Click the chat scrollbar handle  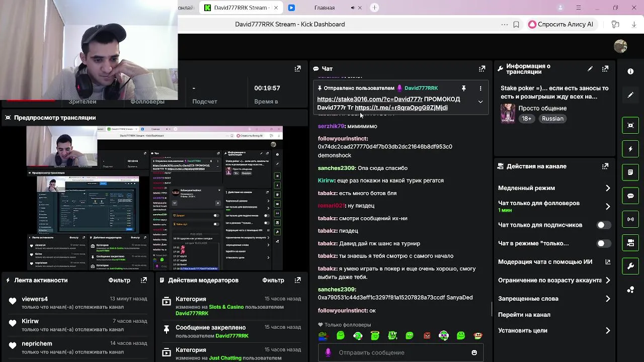point(492,309)
